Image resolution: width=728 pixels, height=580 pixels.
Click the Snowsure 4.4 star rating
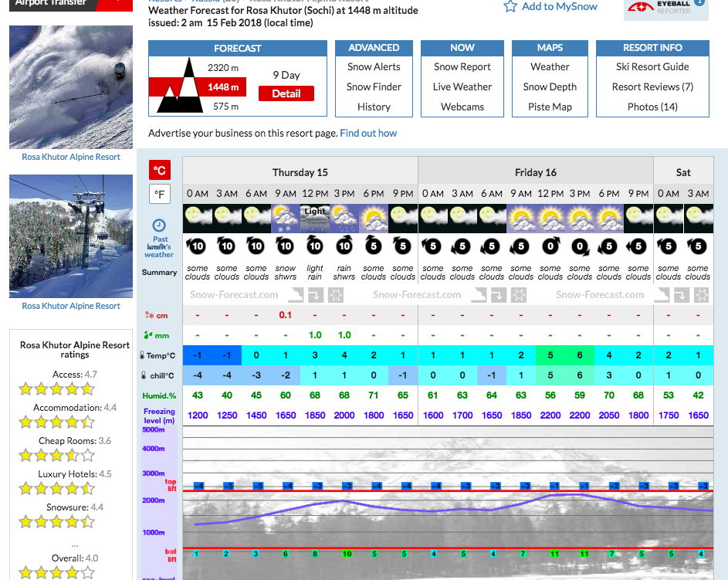tap(56, 521)
